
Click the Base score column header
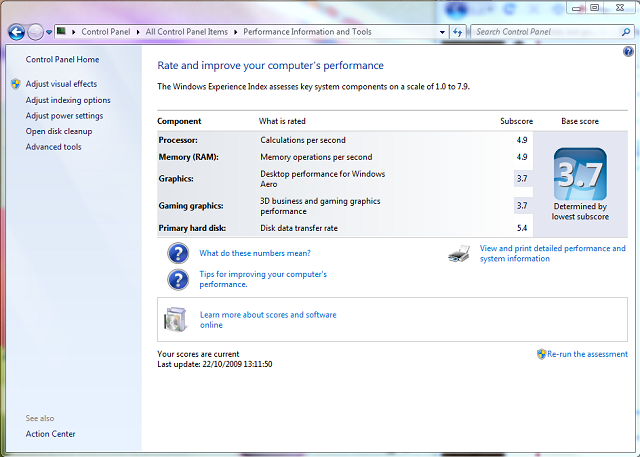(580, 121)
